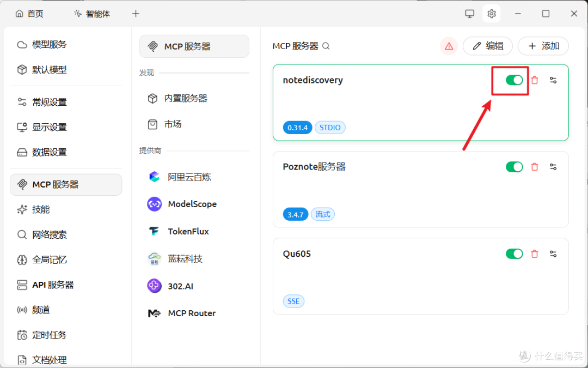Select provider 302.AI
The width and height of the screenshot is (588, 368).
[194, 286]
